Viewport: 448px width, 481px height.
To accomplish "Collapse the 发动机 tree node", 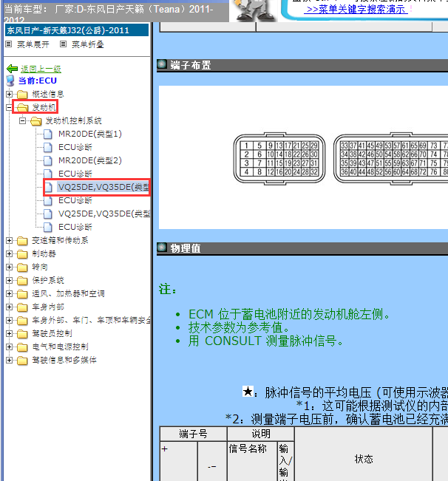I will click(x=9, y=107).
